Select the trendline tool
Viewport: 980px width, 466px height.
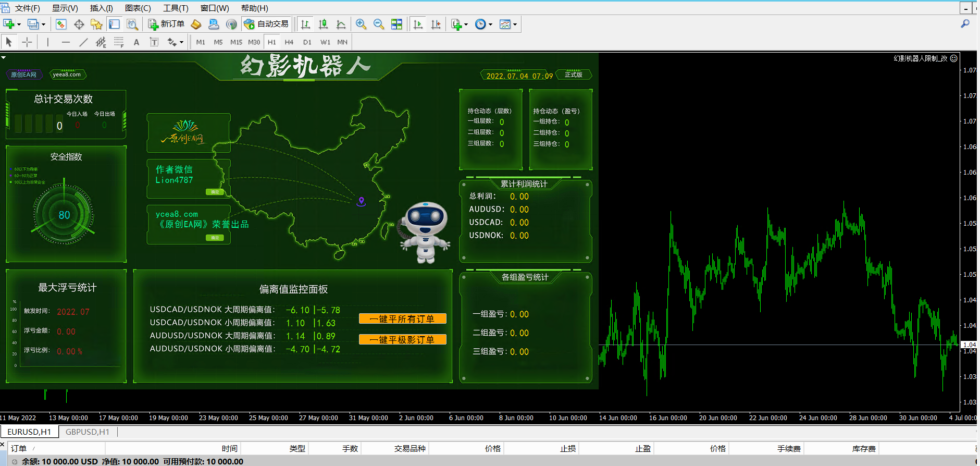coord(83,42)
